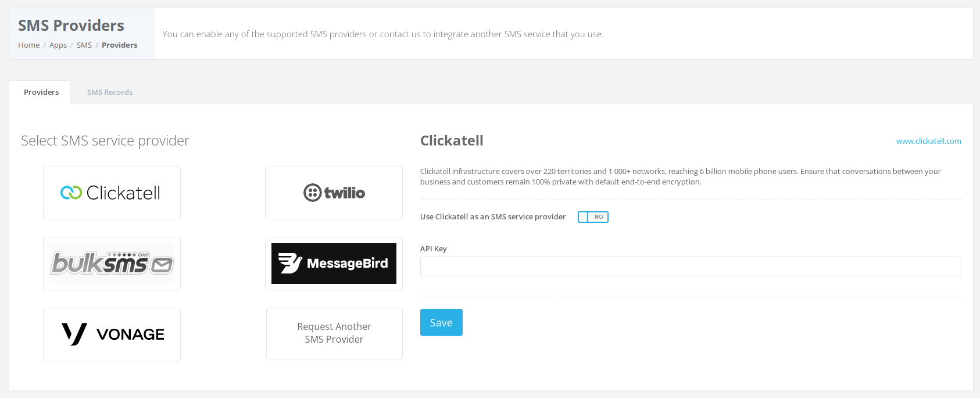Choose the Twilio provider logo

click(334, 193)
